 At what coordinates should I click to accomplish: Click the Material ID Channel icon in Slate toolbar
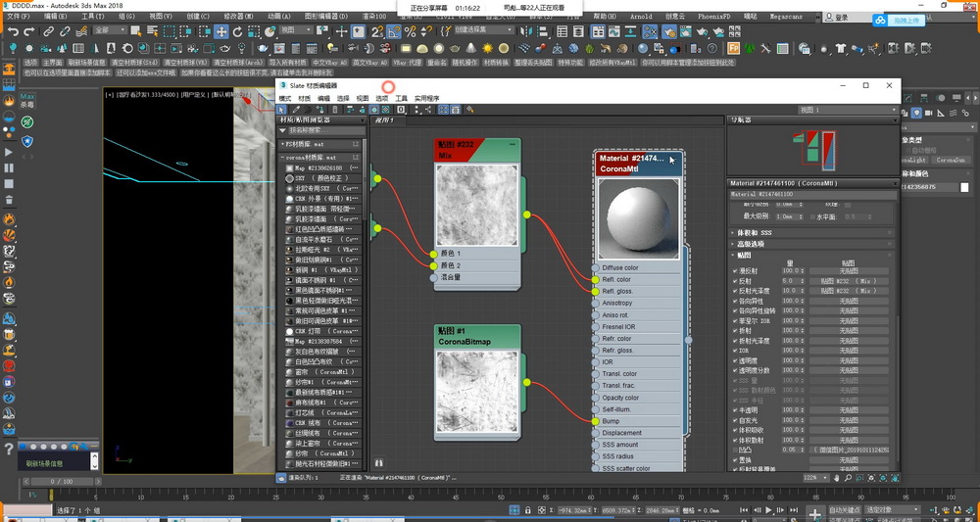click(401, 110)
